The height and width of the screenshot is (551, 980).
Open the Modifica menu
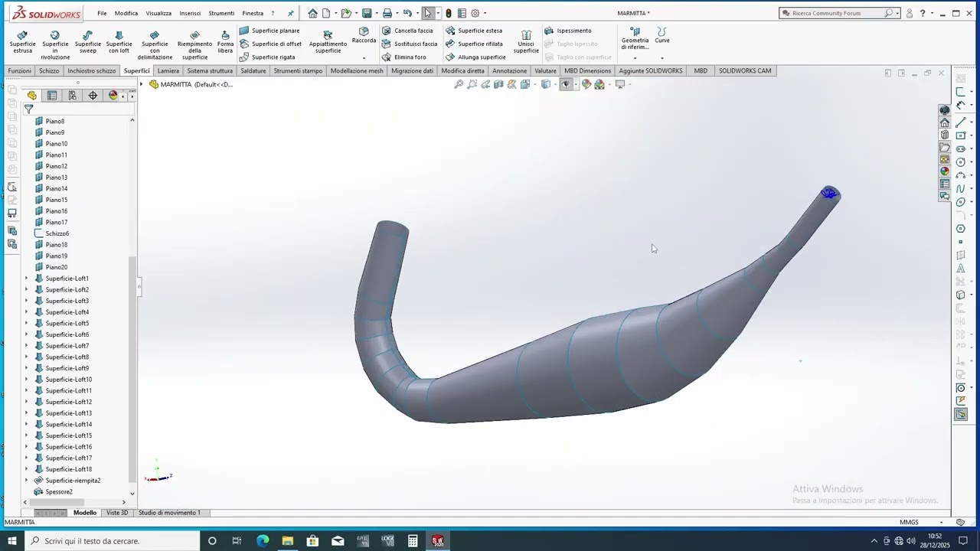pos(126,13)
